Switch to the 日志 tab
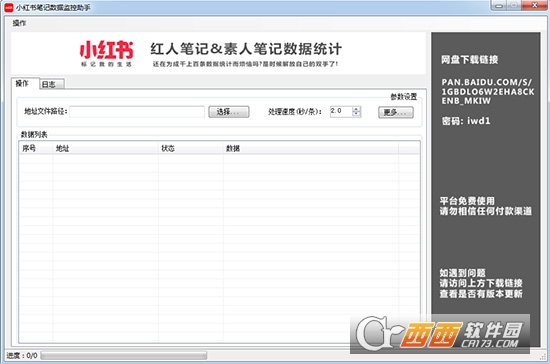 coord(52,84)
